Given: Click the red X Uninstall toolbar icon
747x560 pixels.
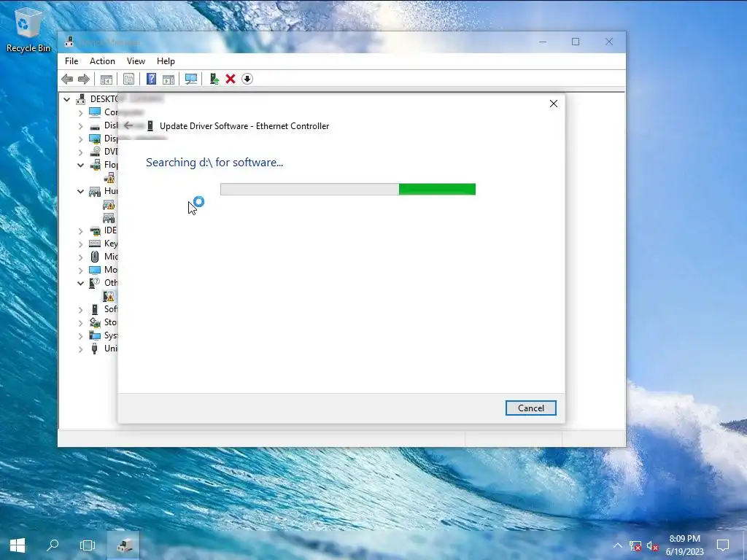Looking at the screenshot, I should [x=231, y=79].
